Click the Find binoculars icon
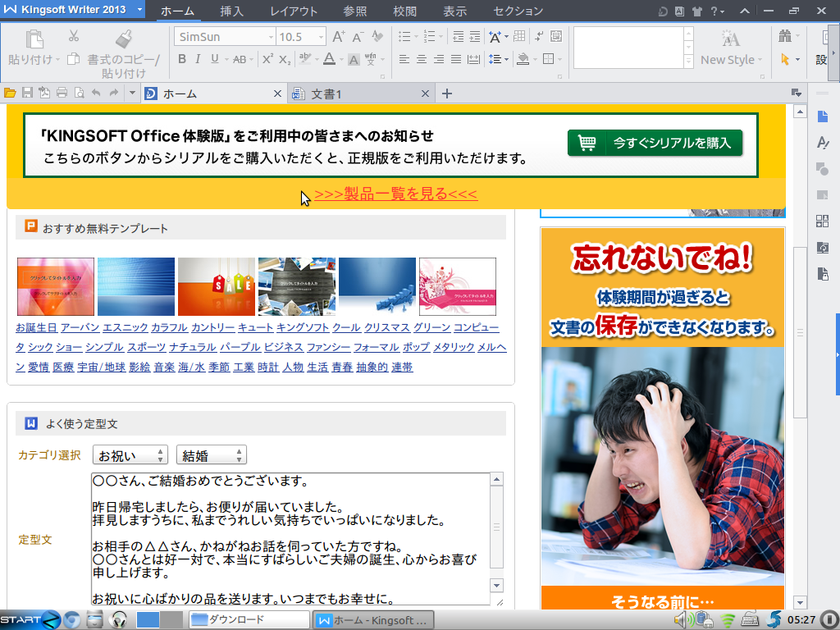The image size is (840, 630). (785, 36)
